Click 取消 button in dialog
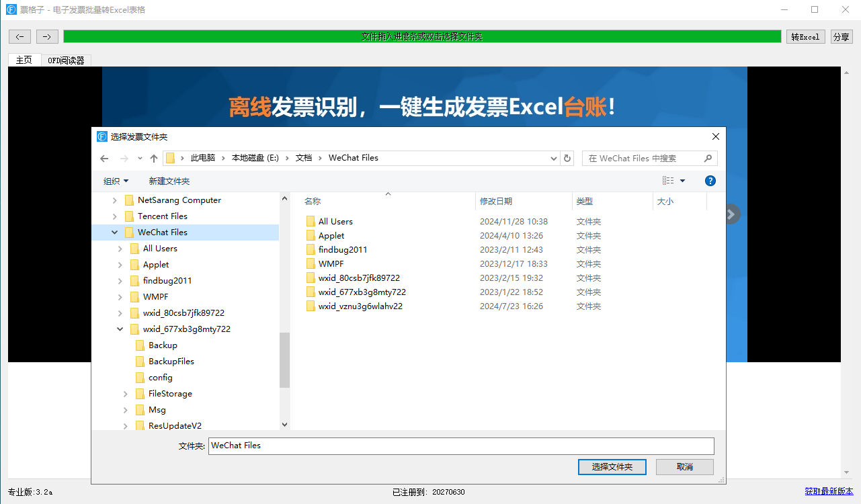The height and width of the screenshot is (504, 861). [x=685, y=466]
